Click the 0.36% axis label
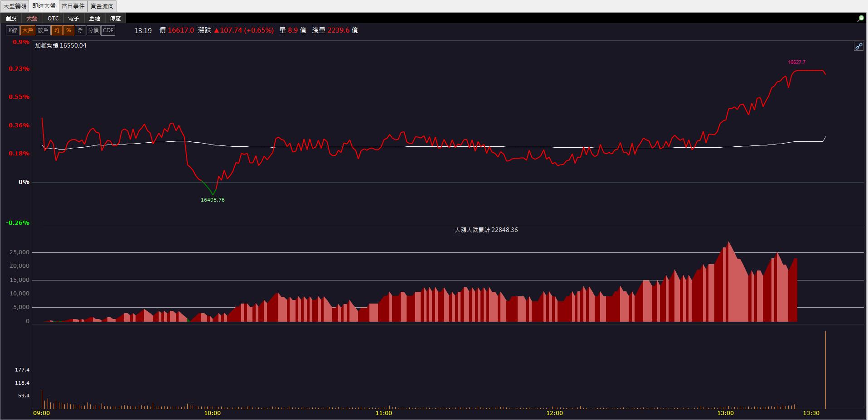Screen dimensions: 868x420 pos(19,126)
